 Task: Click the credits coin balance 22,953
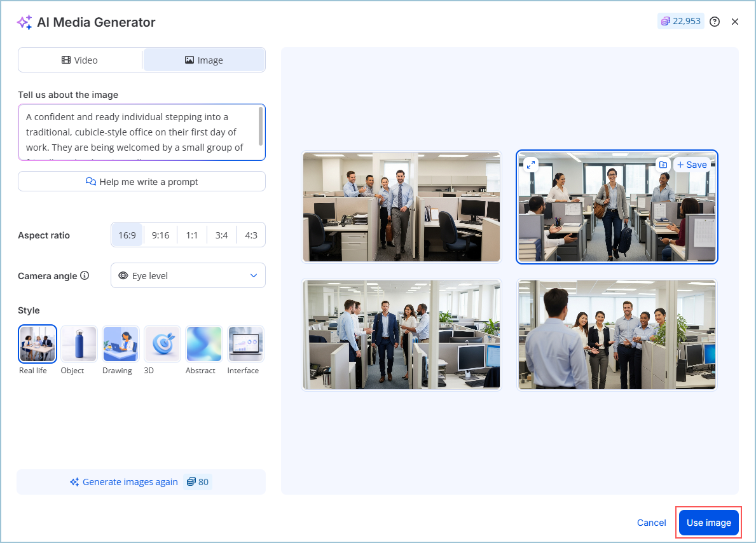pyautogui.click(x=680, y=22)
